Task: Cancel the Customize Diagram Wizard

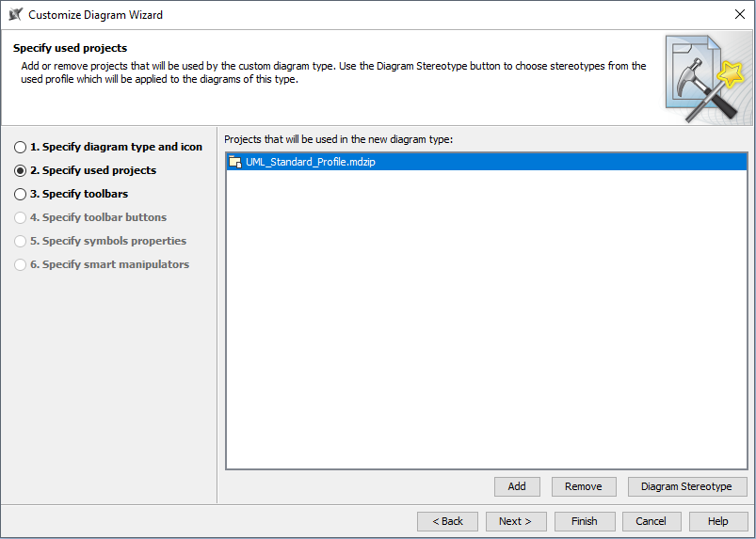Action: point(651,521)
